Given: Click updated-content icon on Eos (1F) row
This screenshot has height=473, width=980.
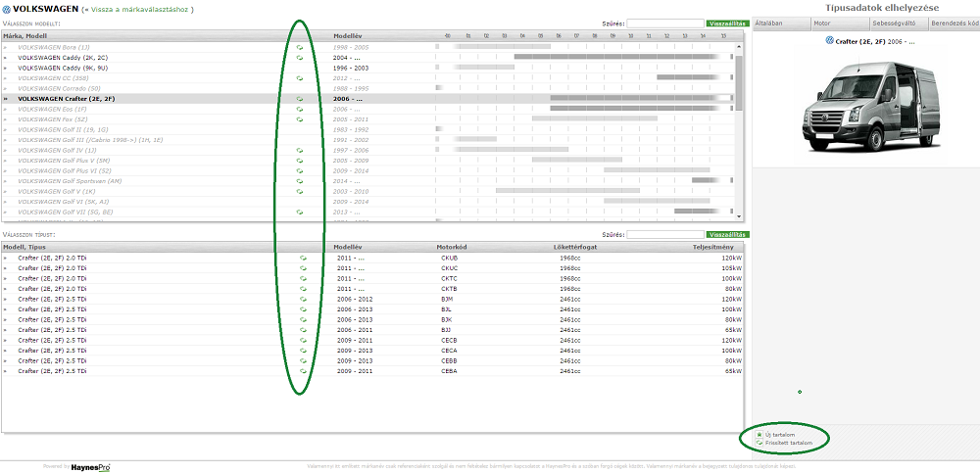Looking at the screenshot, I should pos(299,110).
